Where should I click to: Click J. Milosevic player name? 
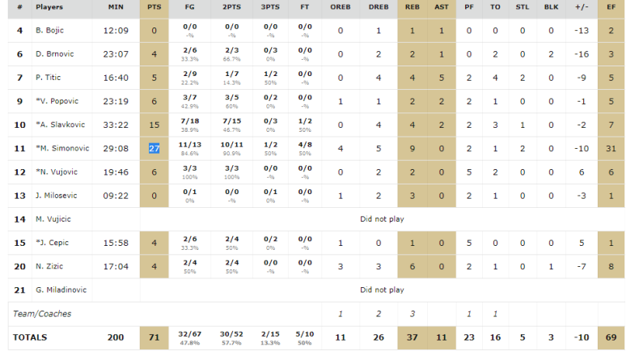[x=55, y=196]
